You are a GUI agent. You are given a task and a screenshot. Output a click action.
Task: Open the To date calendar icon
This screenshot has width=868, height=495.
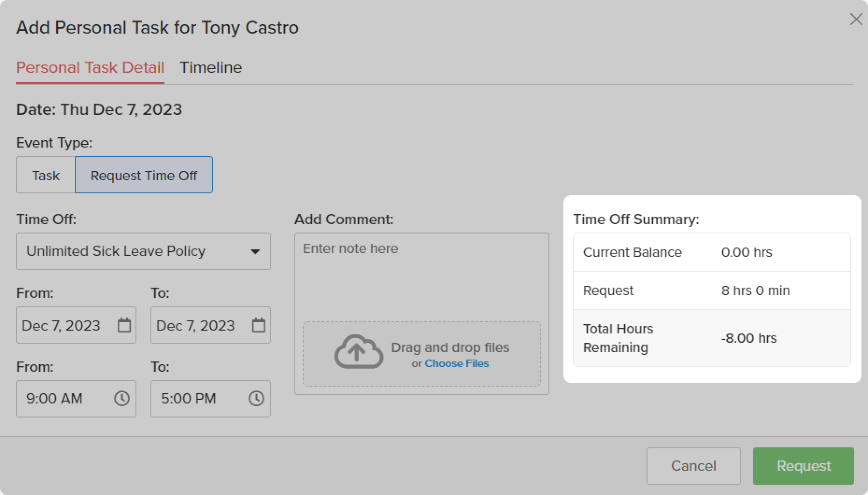coord(258,325)
